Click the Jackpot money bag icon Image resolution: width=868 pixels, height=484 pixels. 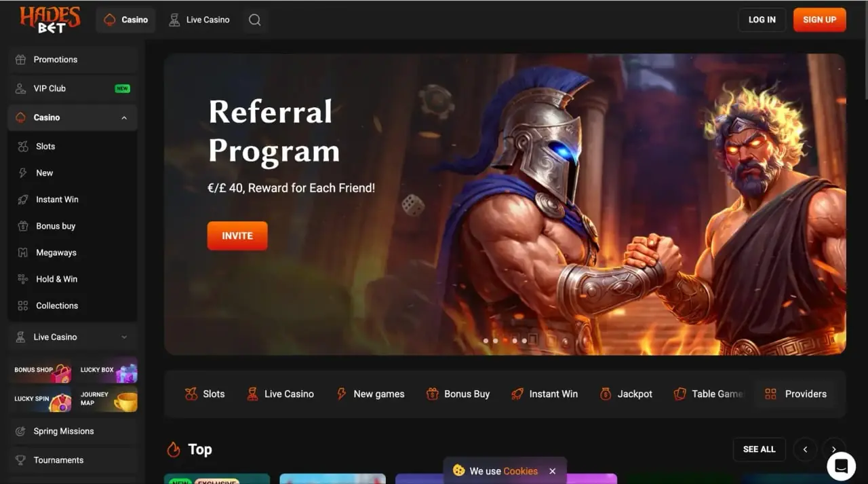[x=606, y=394]
